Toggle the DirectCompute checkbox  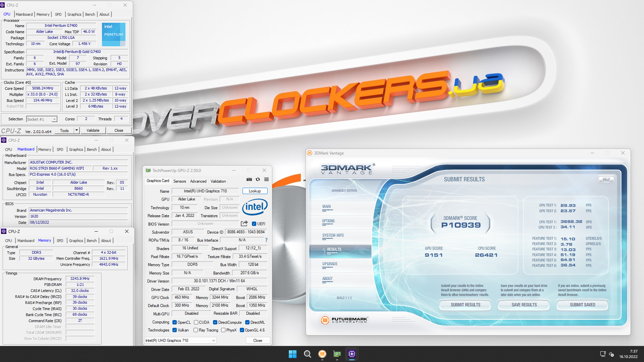tap(215, 322)
